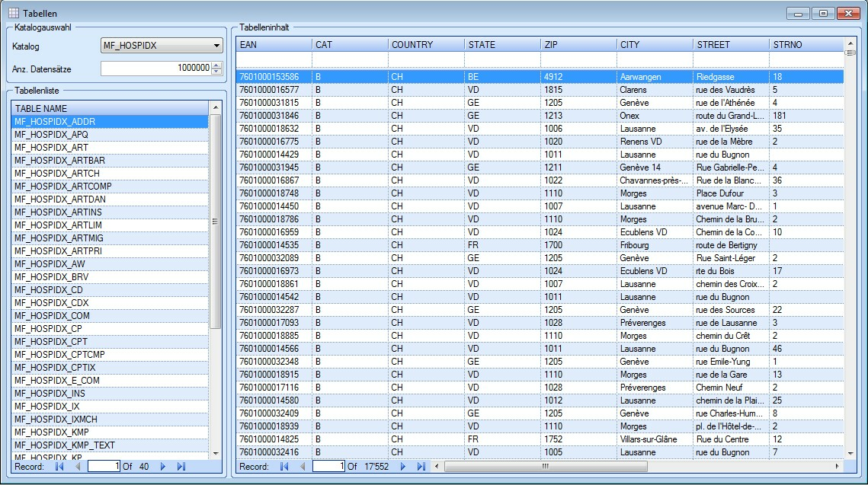Go to first record in Tabelleninhalt navigator
The width and height of the screenshot is (868, 485).
click(284, 466)
